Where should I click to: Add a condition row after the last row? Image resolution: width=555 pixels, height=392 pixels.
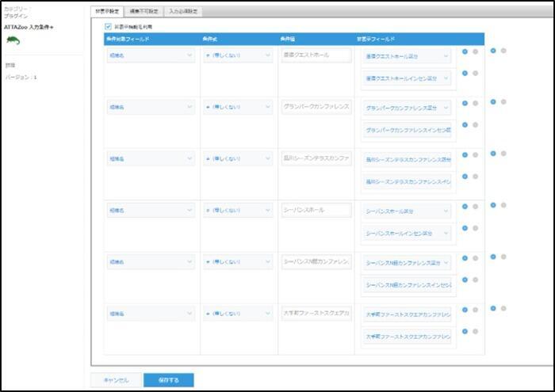[493, 309]
